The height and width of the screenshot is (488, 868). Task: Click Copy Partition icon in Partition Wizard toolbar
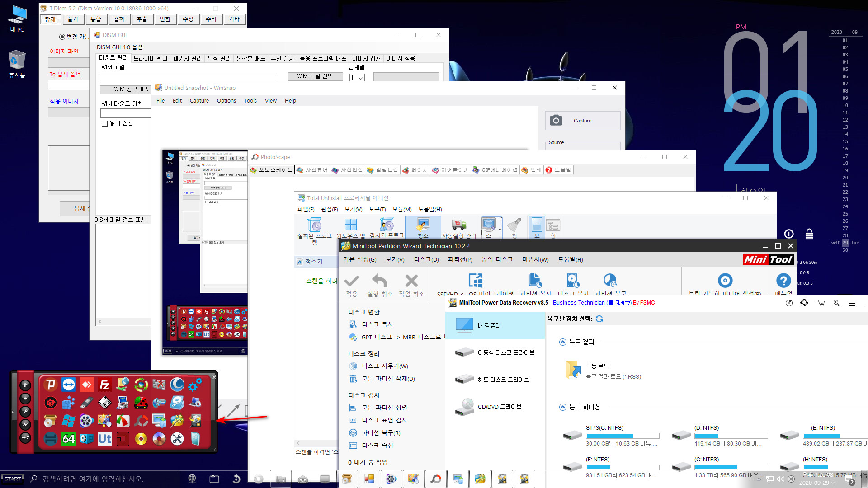point(535,280)
